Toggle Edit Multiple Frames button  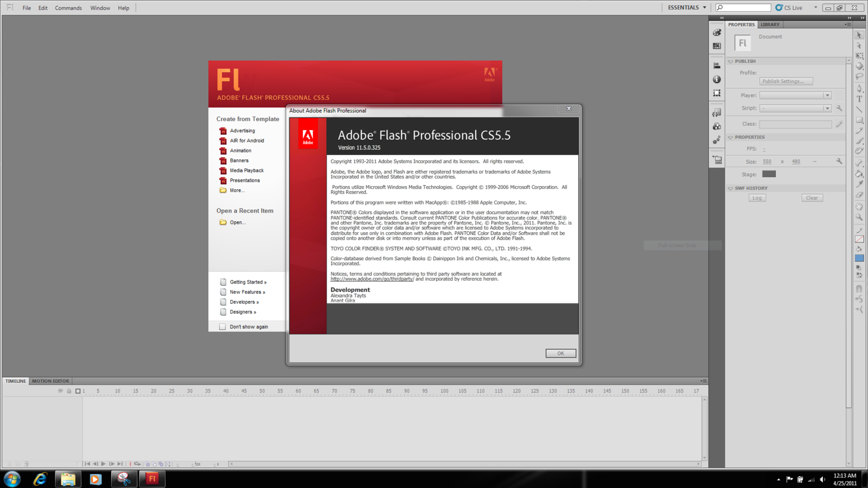tap(161, 464)
